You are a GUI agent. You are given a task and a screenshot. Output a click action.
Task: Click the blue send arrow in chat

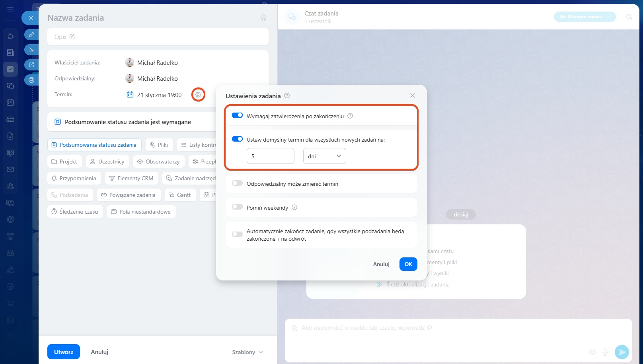622,352
